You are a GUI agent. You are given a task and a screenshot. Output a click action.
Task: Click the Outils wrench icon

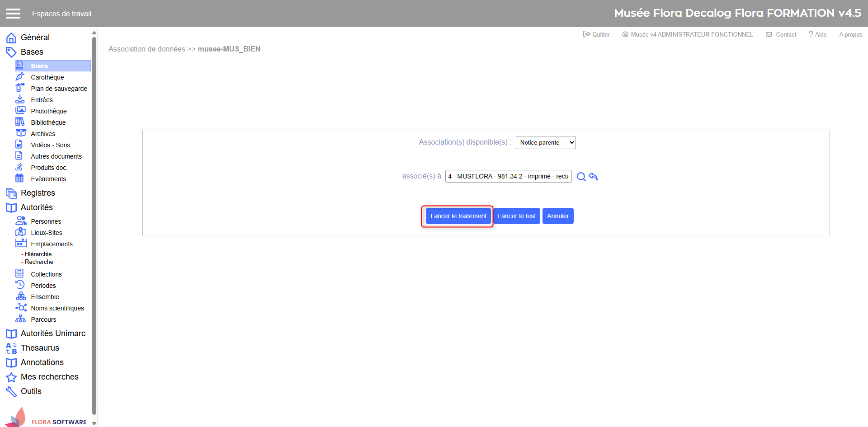(11, 392)
